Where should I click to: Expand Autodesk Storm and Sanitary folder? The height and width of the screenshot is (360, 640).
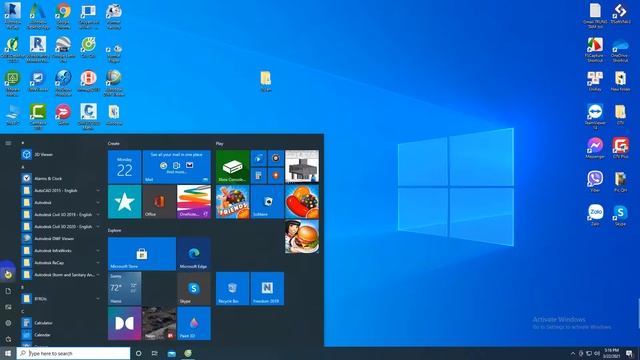60,275
